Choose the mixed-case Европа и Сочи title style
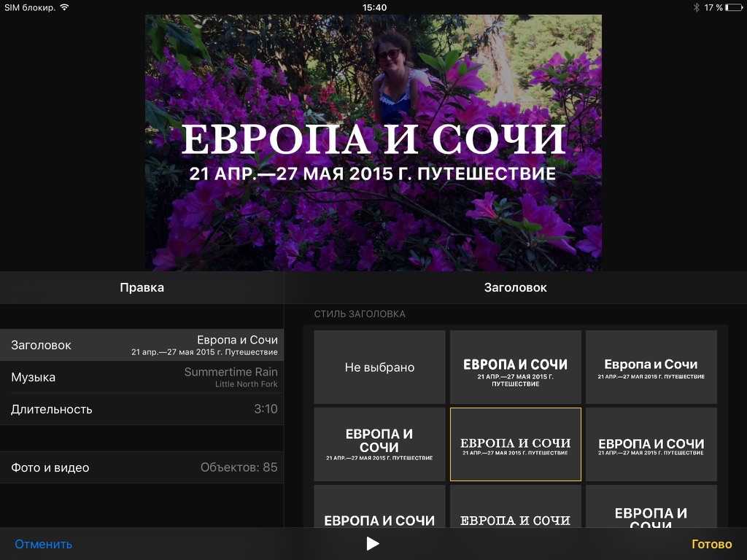Viewport: 747px width, 560px height. point(651,367)
